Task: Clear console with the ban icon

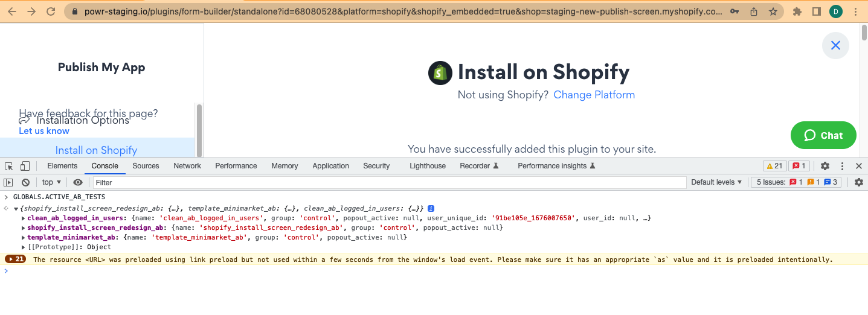Action: click(x=25, y=182)
